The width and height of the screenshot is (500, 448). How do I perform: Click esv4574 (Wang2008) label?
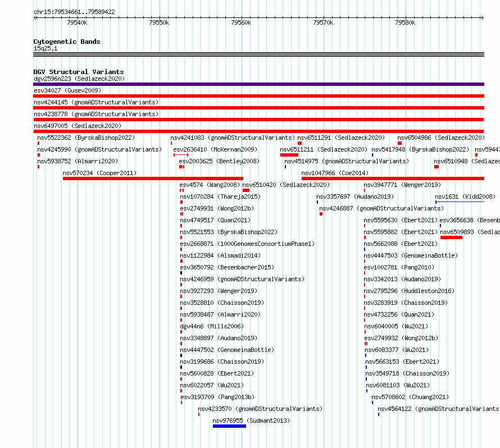point(210,185)
